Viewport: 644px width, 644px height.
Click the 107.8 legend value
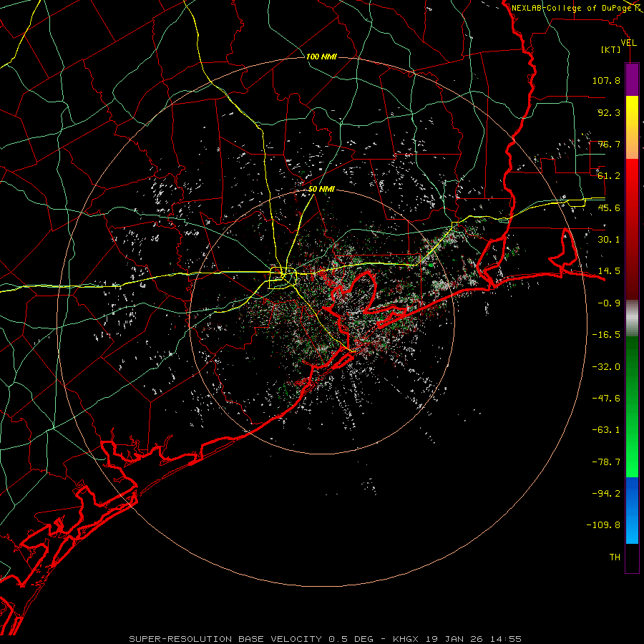click(606, 80)
